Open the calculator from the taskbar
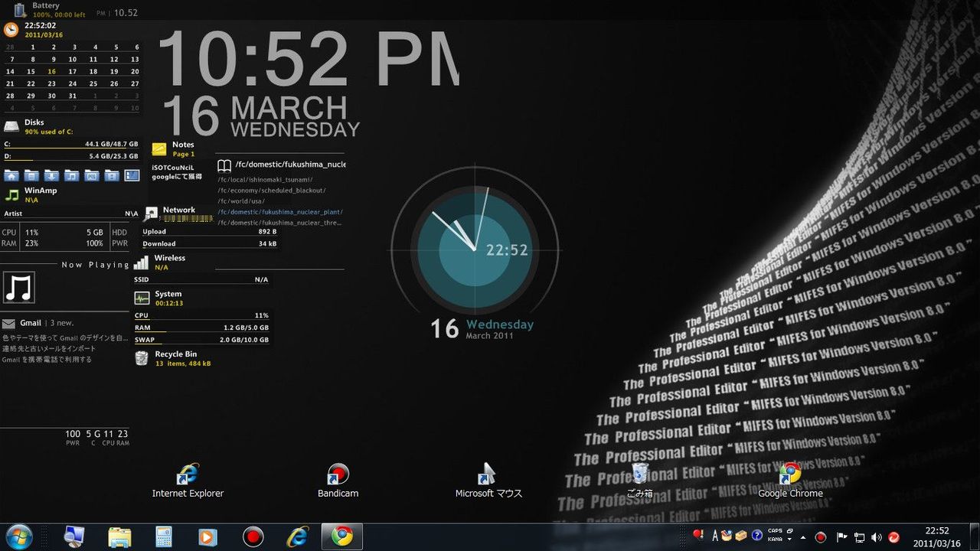This screenshot has width=980, height=551. point(163,536)
